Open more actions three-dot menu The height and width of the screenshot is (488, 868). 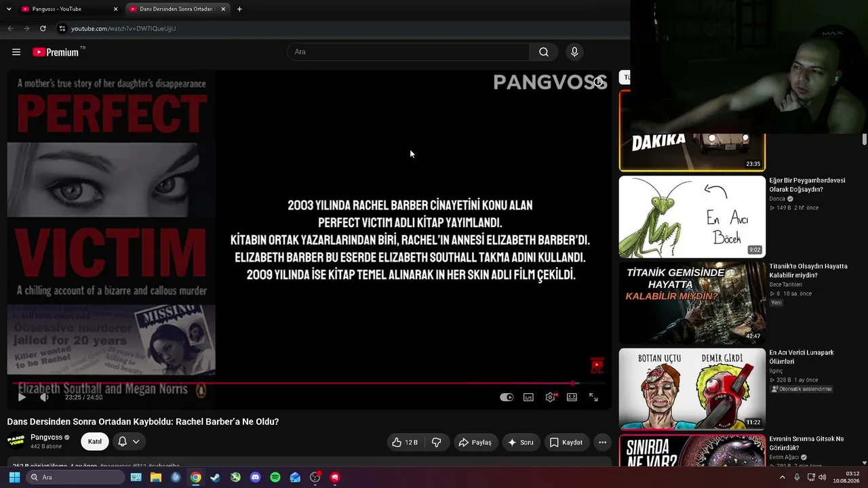point(602,443)
